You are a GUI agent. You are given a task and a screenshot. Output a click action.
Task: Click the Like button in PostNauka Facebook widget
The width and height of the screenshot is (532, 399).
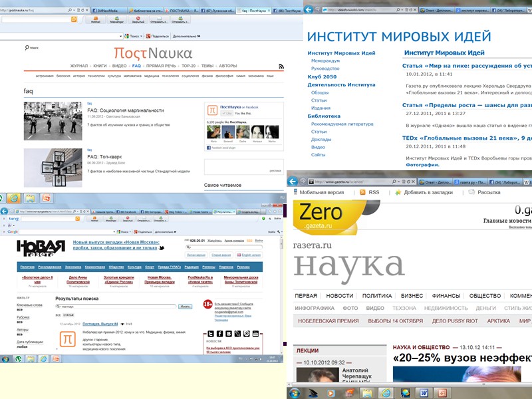[226, 113]
